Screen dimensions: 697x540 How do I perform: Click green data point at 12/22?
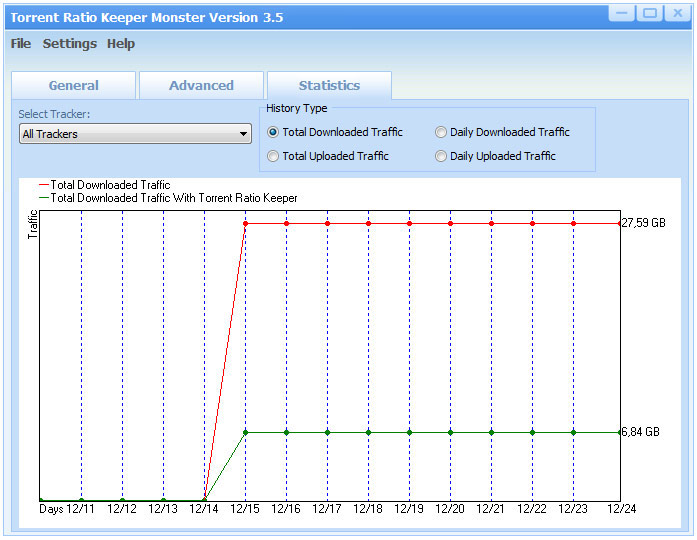tap(533, 432)
